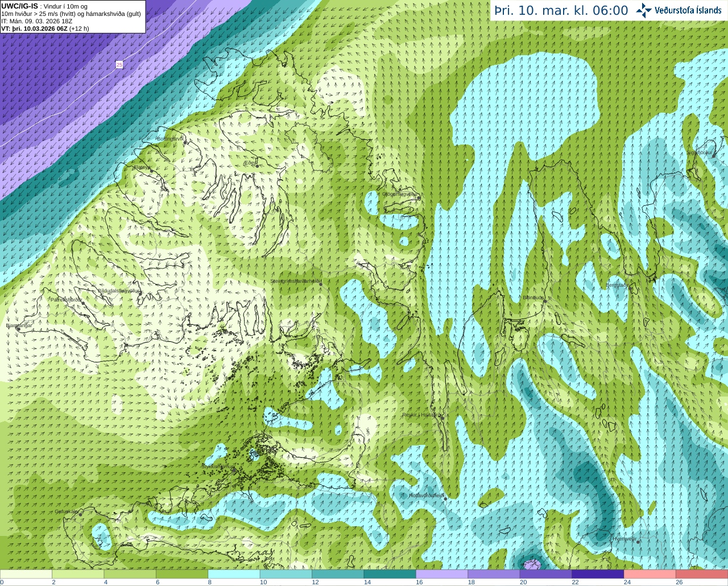Click the Bergstaðir station marker
728x586 pixels.
click(630, 288)
